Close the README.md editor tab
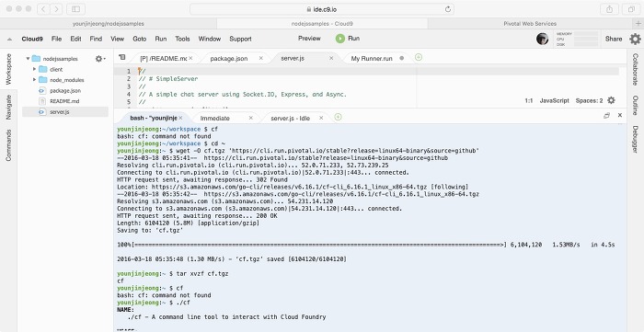The height and width of the screenshot is (332, 644). (x=190, y=58)
